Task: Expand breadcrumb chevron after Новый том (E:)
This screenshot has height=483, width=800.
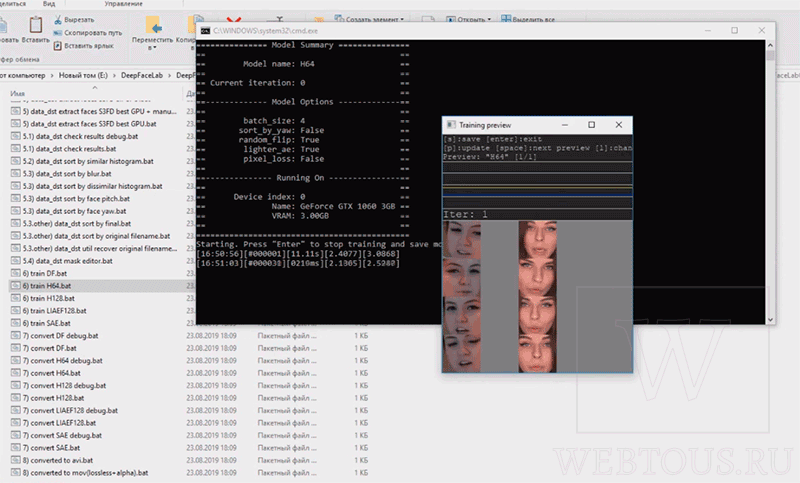Action: 114,75
